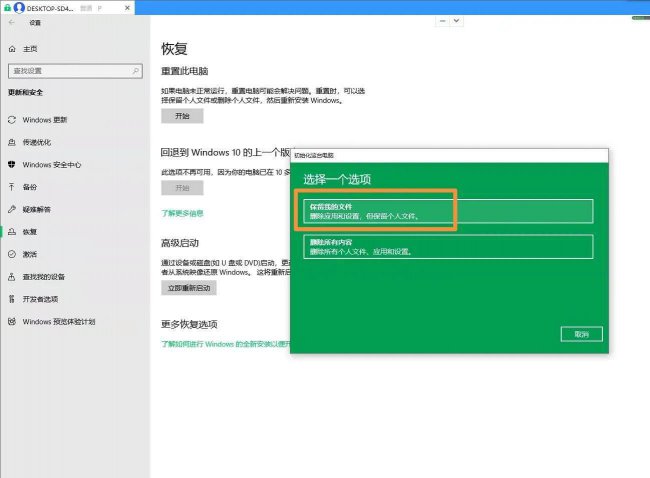Click 开始 under 重置此电脑
650x478 pixels.
(182, 116)
